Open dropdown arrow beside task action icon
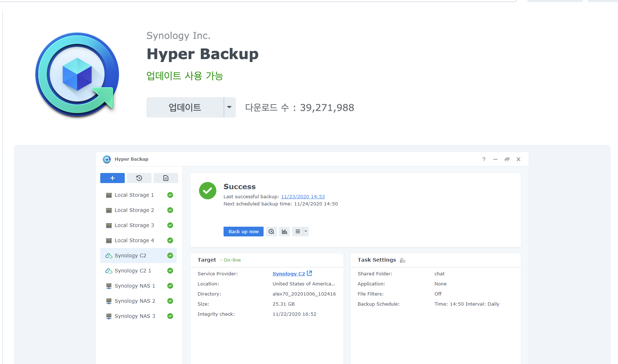This screenshot has height=364, width=618. (x=305, y=231)
